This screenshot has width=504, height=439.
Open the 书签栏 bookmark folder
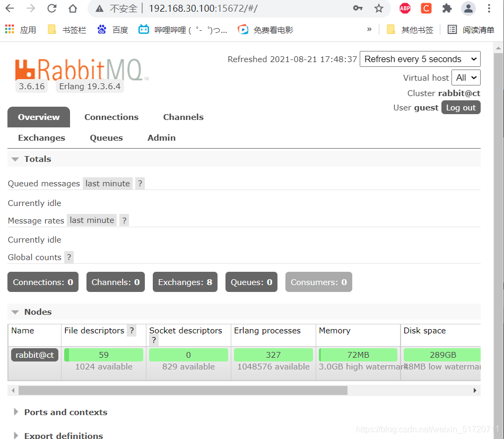pos(67,30)
